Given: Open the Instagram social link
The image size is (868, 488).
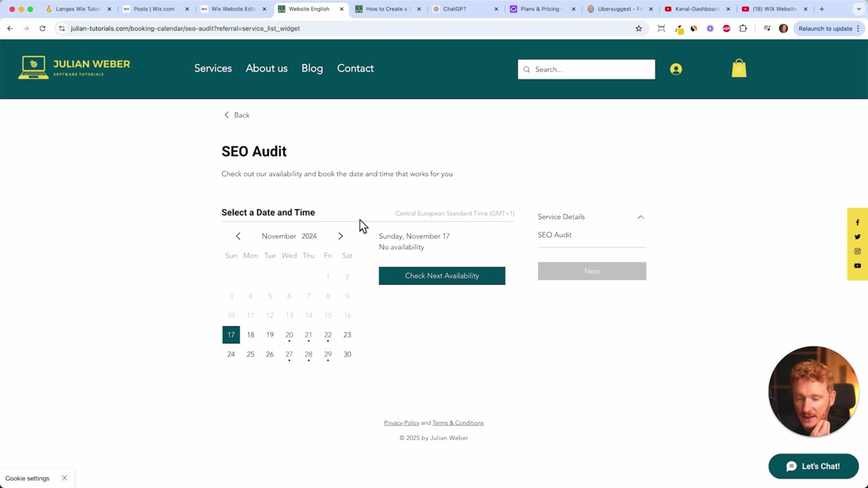Looking at the screenshot, I should (857, 251).
